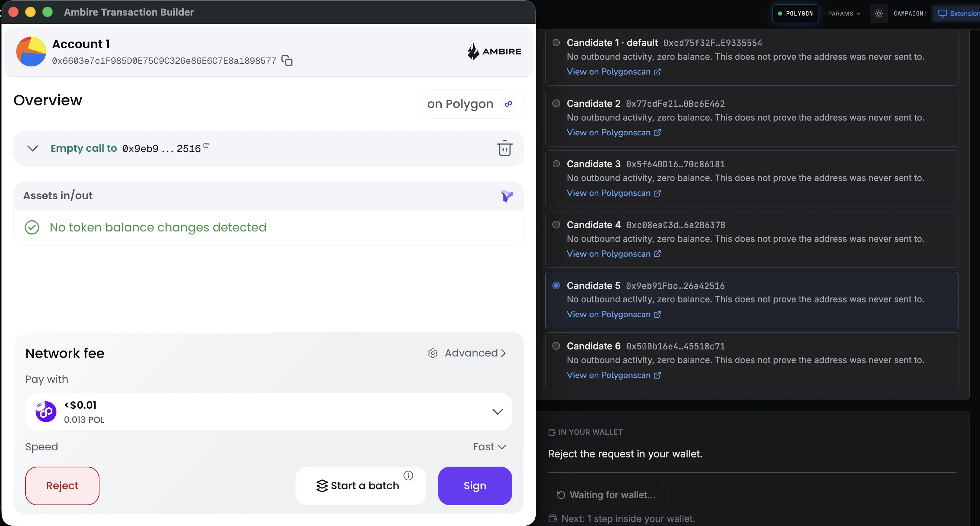The image size is (980, 526).
Task: Expand the Empty call details chevron
Action: [x=33, y=148]
